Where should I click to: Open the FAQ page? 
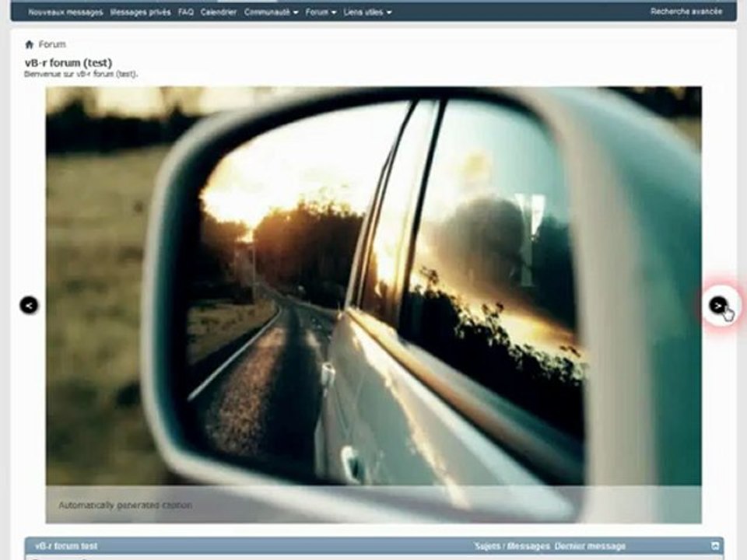pyautogui.click(x=186, y=12)
